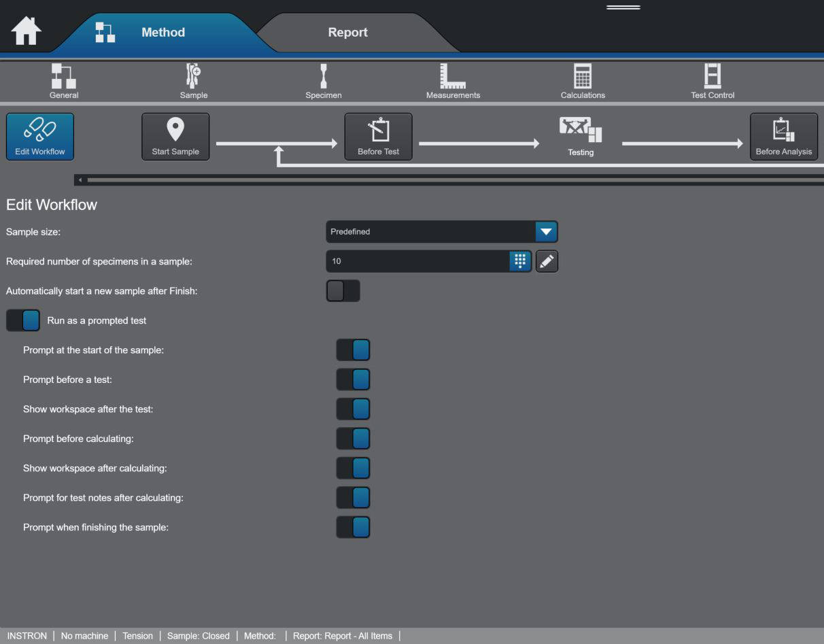Switch to the Report tab
This screenshot has width=824, height=644.
coord(347,32)
